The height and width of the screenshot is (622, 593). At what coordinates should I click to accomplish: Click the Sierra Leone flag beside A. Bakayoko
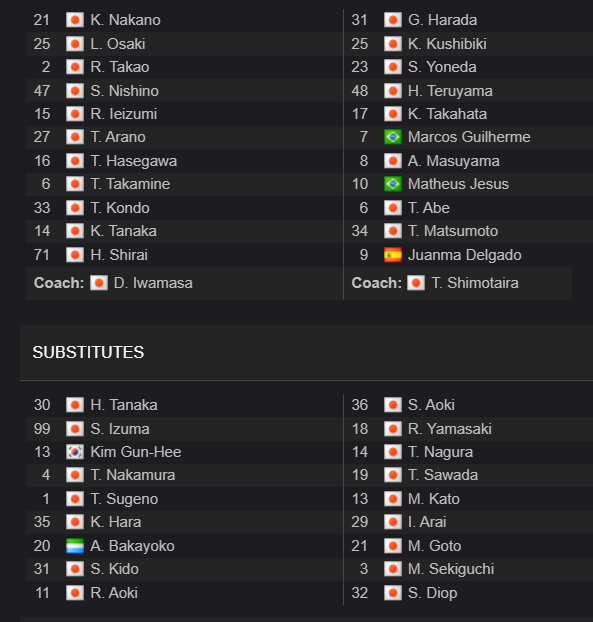[75, 546]
